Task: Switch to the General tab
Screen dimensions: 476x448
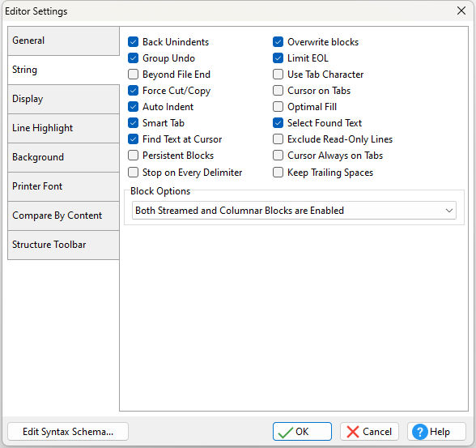Action: pyautogui.click(x=63, y=41)
